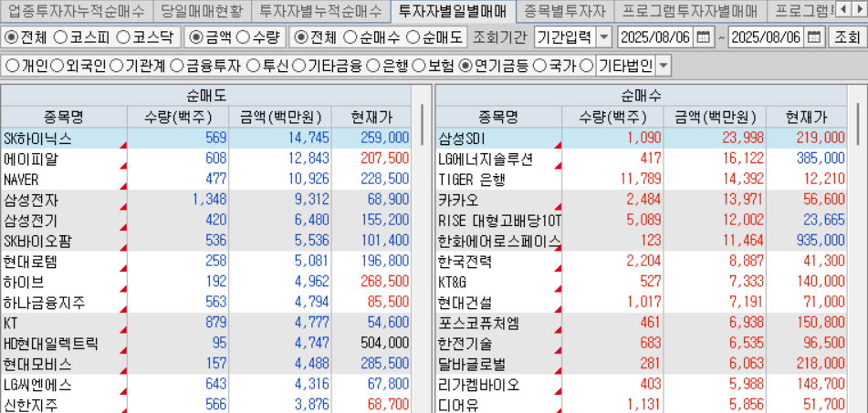Switch to 프로그램투자자별매매 tab
868x413 pixels.
[x=689, y=10]
